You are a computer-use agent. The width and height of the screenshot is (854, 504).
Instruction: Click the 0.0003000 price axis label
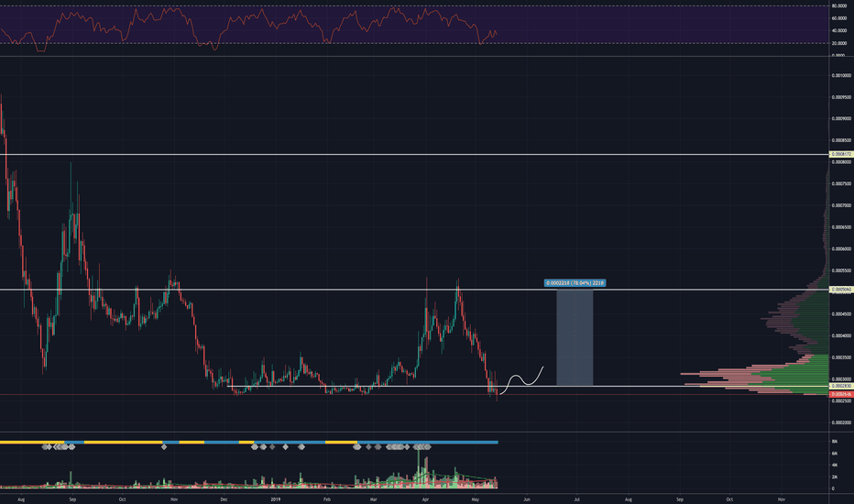pos(842,379)
